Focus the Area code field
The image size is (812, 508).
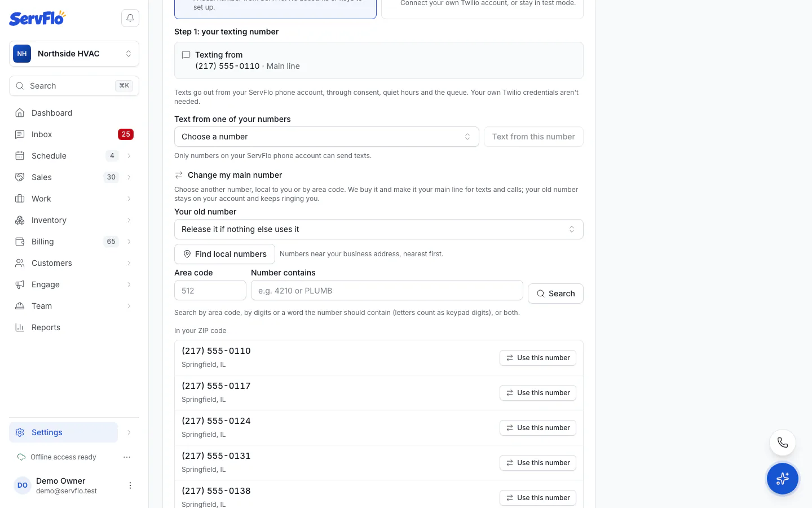pyautogui.click(x=210, y=291)
